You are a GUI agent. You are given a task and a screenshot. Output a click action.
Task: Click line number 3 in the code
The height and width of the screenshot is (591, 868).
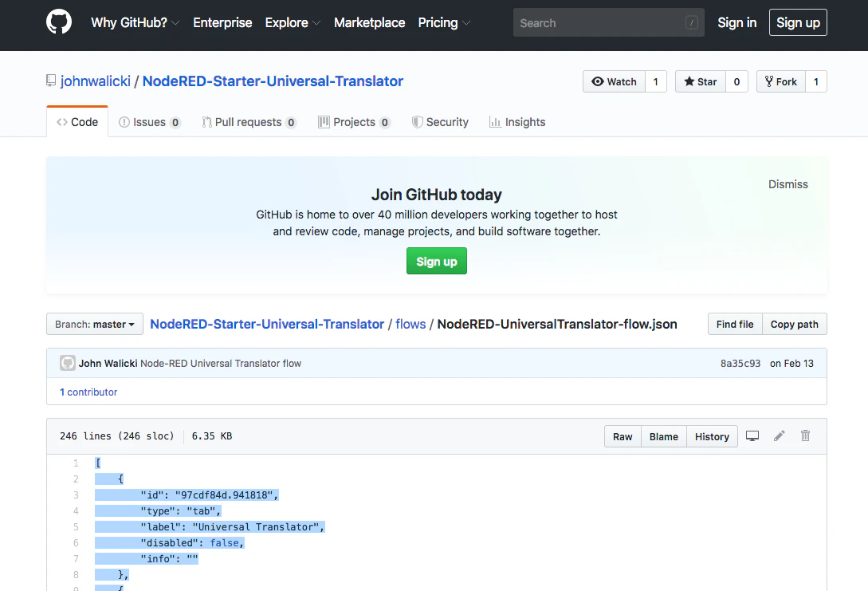pyautogui.click(x=76, y=494)
